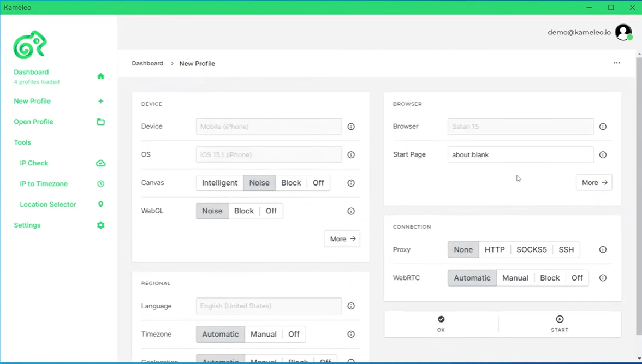Select SOCKS5 proxy type
The width and height of the screenshot is (642, 364).
[532, 249]
